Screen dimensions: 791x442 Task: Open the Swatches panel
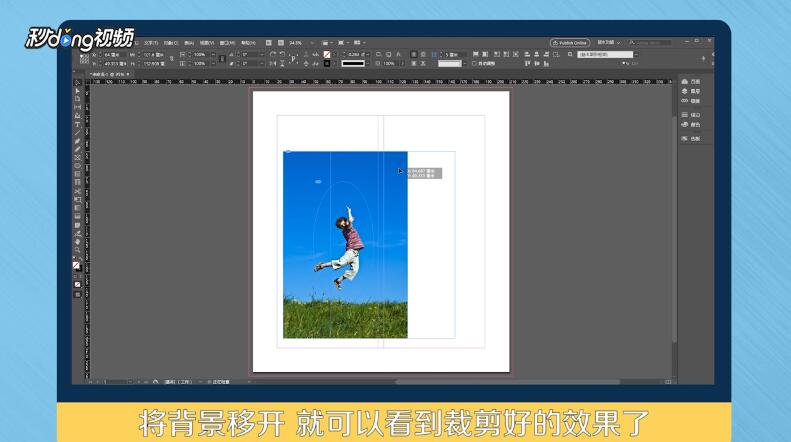point(691,139)
